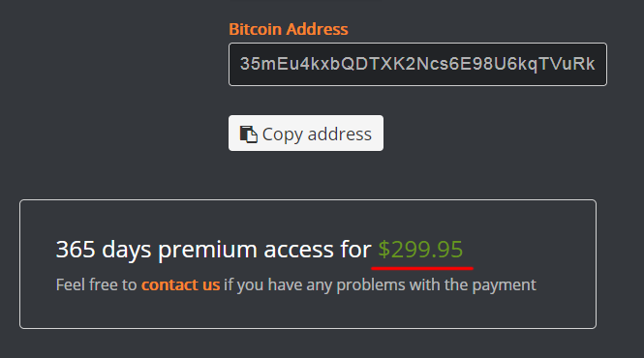The height and width of the screenshot is (358, 644).
Task: Click 'if you have any problems' text
Action: pos(314,284)
